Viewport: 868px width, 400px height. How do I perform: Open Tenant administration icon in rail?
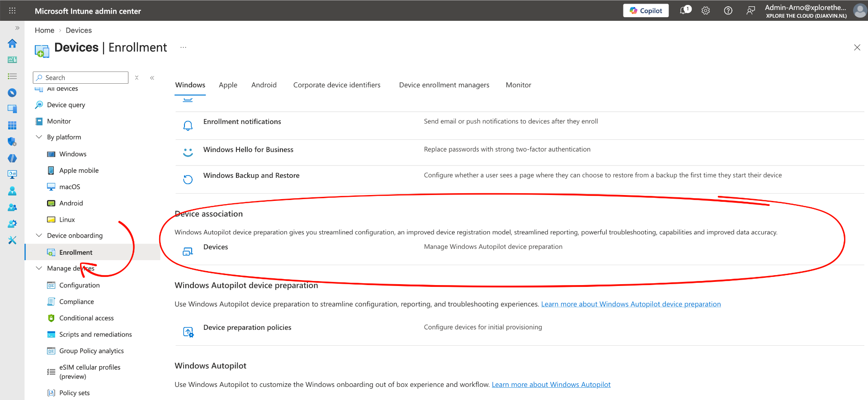(x=12, y=224)
